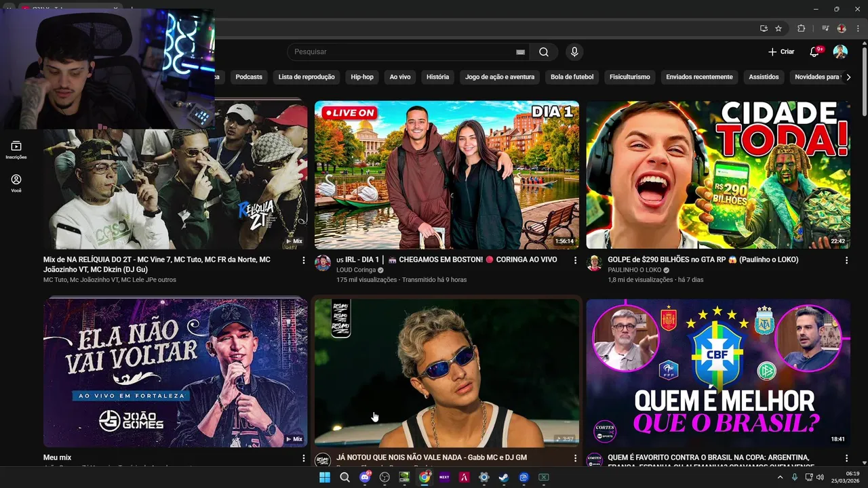The width and height of the screenshot is (868, 488).
Task: Open the keyboard icon inside search box
Action: tap(520, 52)
